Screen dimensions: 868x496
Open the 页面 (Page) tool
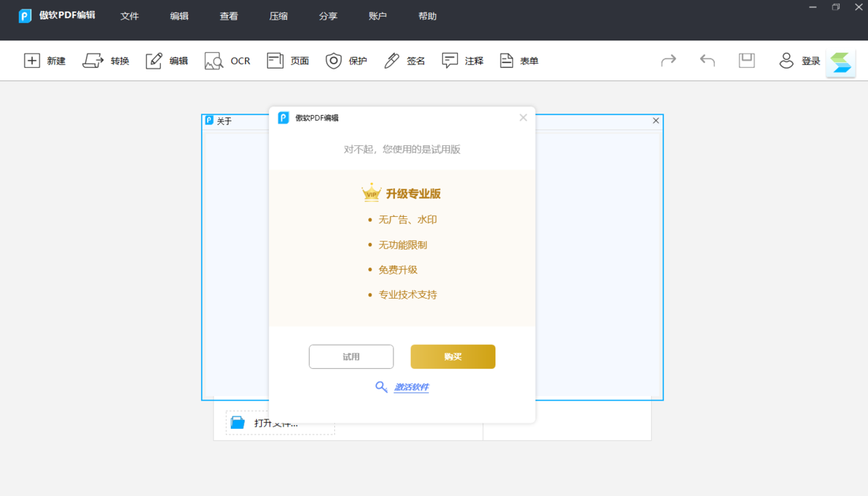(x=287, y=60)
